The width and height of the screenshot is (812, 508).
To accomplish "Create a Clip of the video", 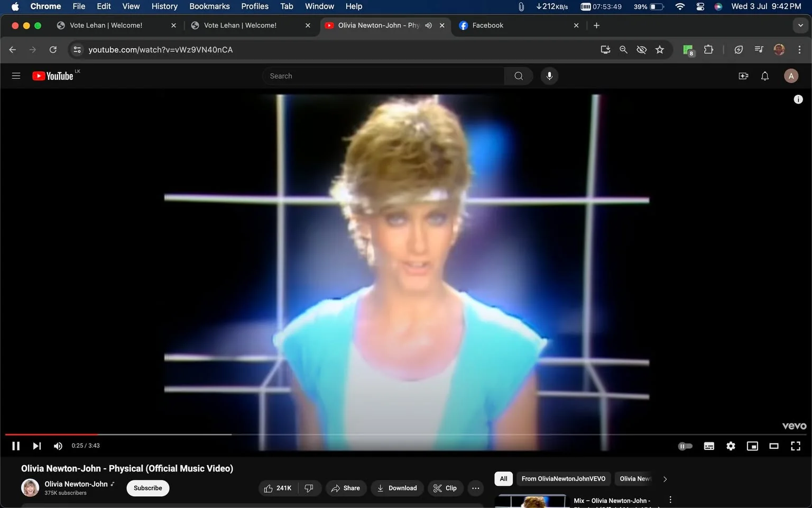I will (445, 488).
